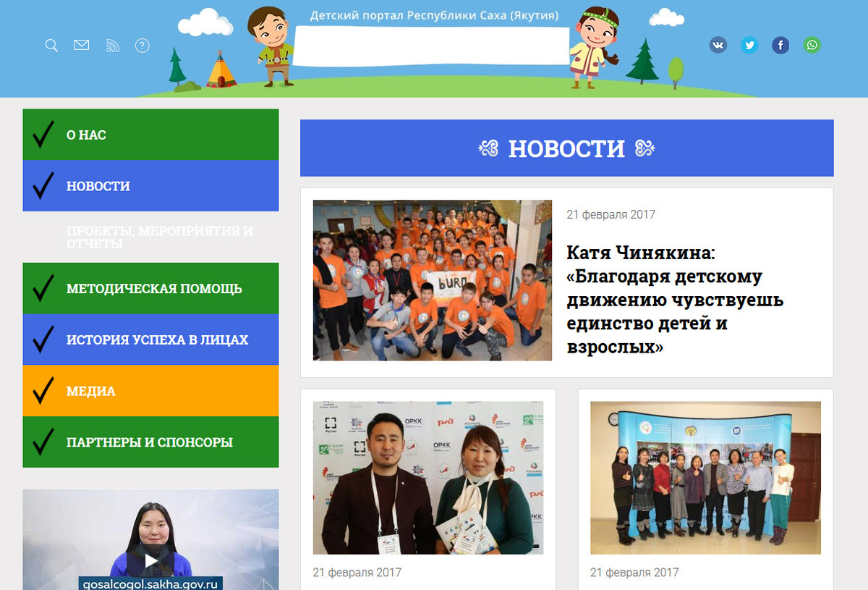Click the Twitter bird icon

point(749,46)
